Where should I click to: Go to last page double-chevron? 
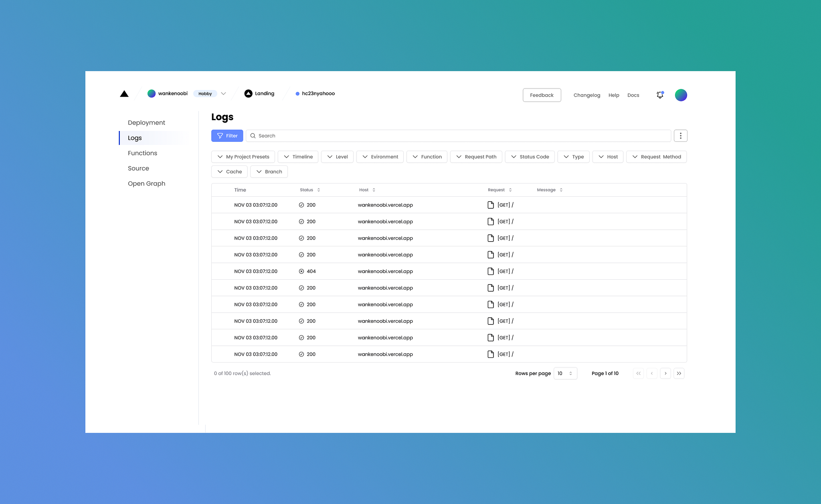(x=679, y=373)
